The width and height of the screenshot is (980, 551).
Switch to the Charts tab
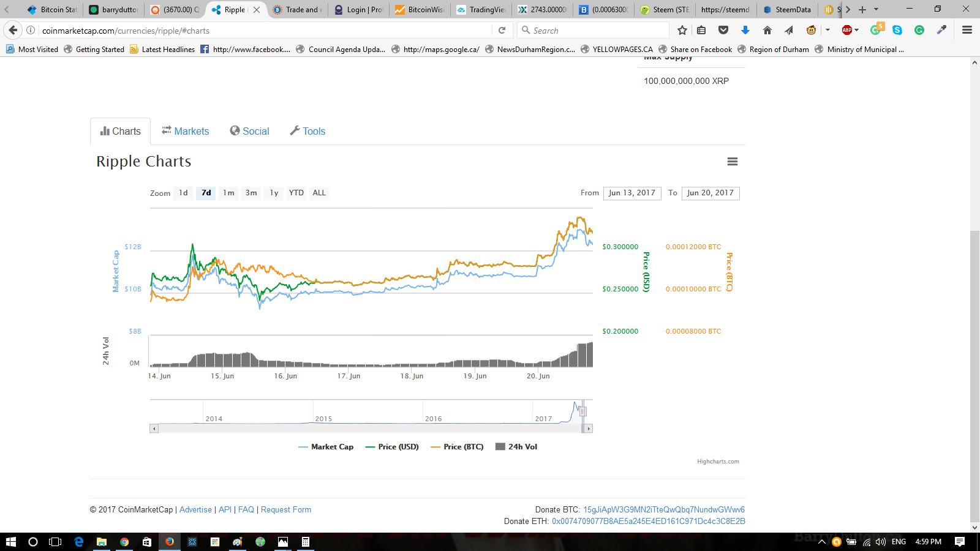pos(121,131)
